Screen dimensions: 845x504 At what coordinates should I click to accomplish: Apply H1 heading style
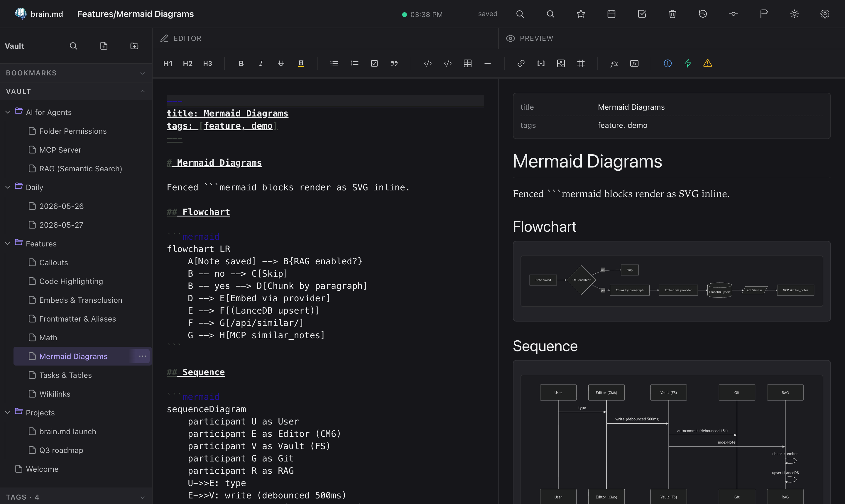coord(168,63)
